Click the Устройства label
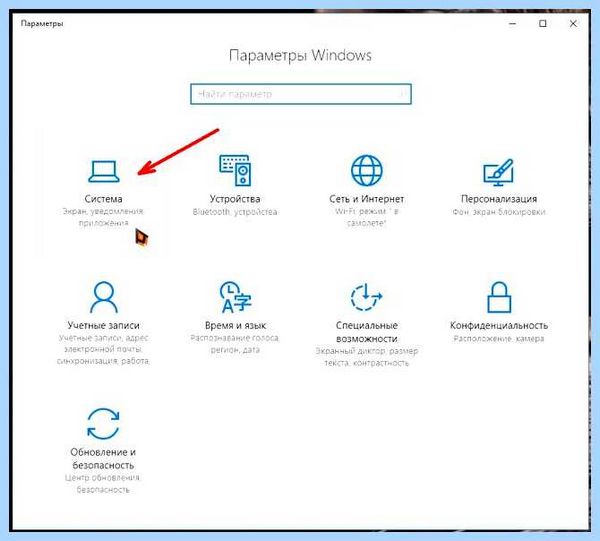The height and width of the screenshot is (541, 600). click(x=235, y=199)
